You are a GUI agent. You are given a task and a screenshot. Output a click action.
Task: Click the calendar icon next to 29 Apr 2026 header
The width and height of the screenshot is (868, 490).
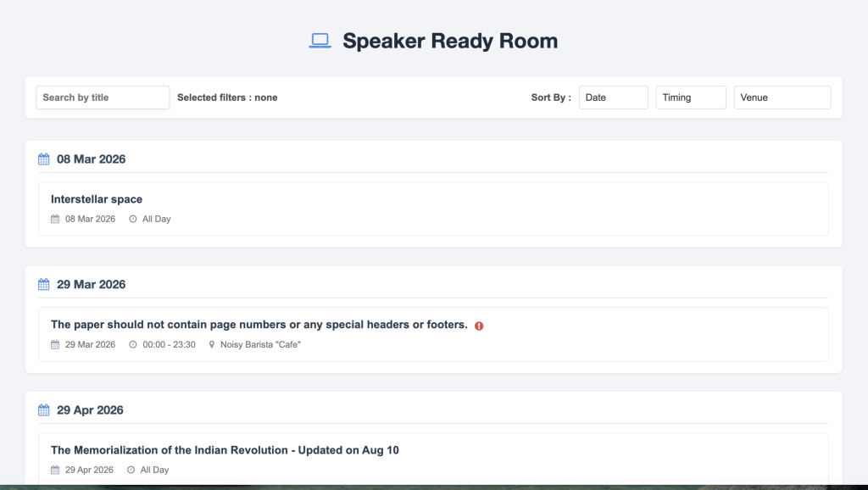(44, 410)
